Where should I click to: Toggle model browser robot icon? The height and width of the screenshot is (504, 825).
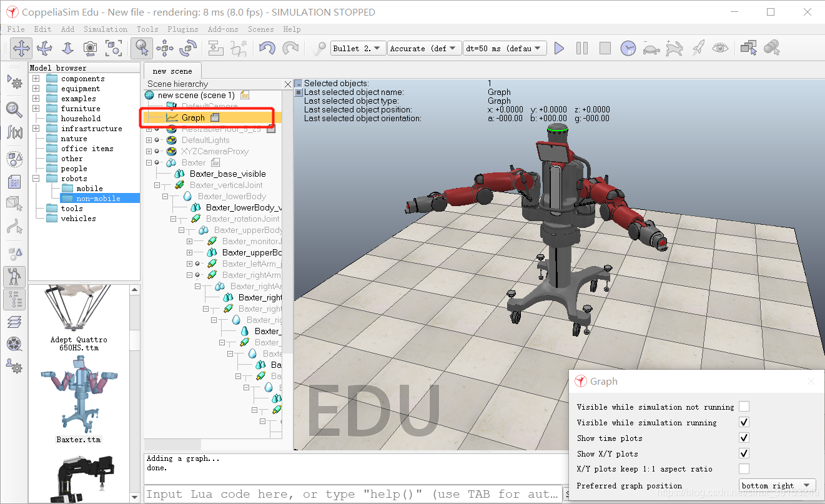14,276
